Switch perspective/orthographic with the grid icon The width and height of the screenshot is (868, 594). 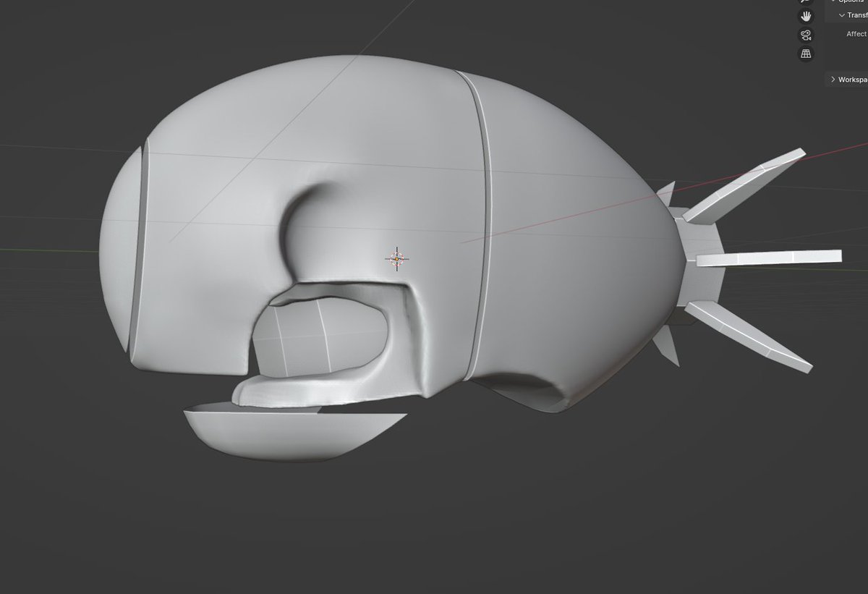pyautogui.click(x=805, y=54)
